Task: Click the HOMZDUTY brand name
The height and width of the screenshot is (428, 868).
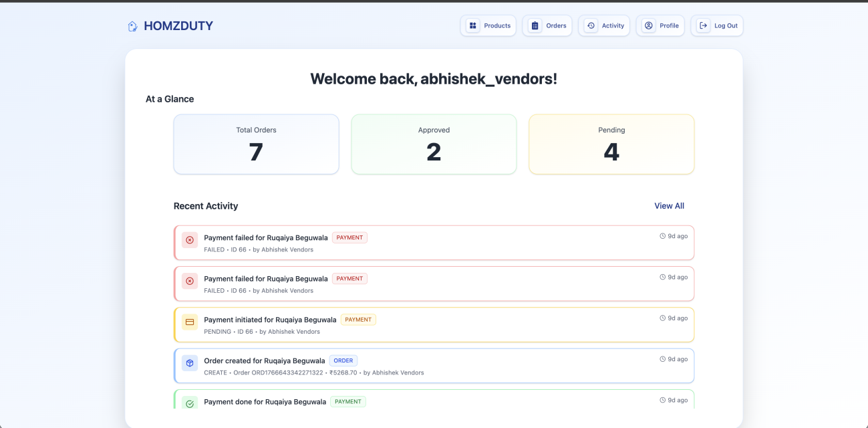Action: click(178, 26)
